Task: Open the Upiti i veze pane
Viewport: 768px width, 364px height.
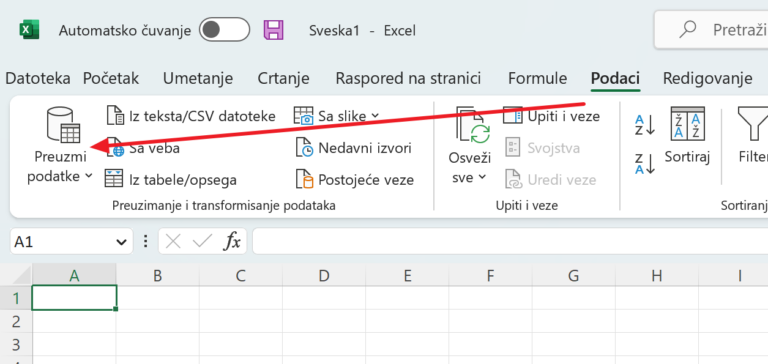Action: [552, 116]
